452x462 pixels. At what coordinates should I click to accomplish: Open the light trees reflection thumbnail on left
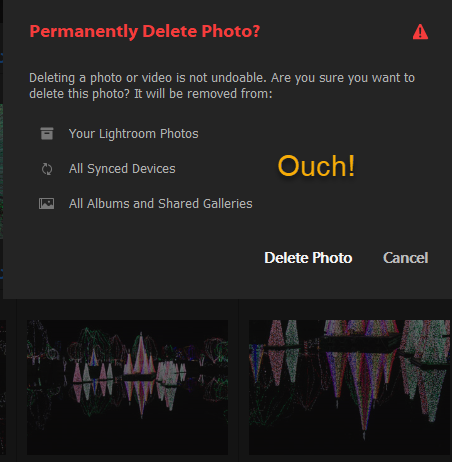127,387
